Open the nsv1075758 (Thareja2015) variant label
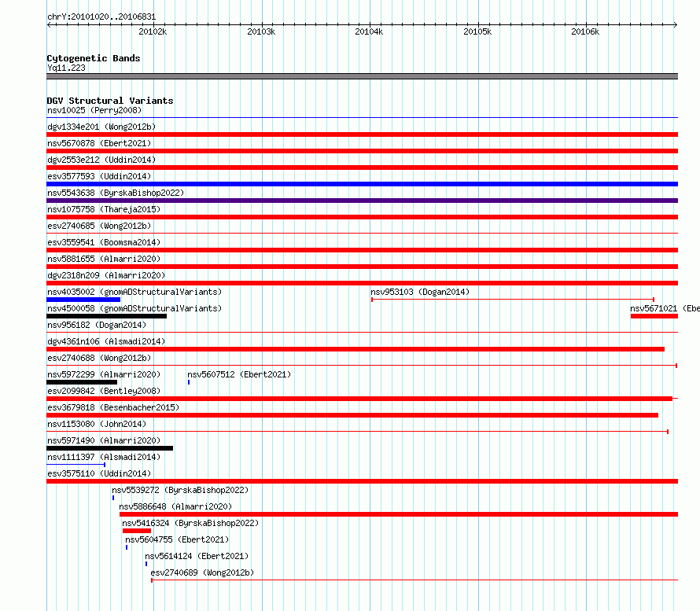Screen dimensions: 700x611 tap(104, 209)
